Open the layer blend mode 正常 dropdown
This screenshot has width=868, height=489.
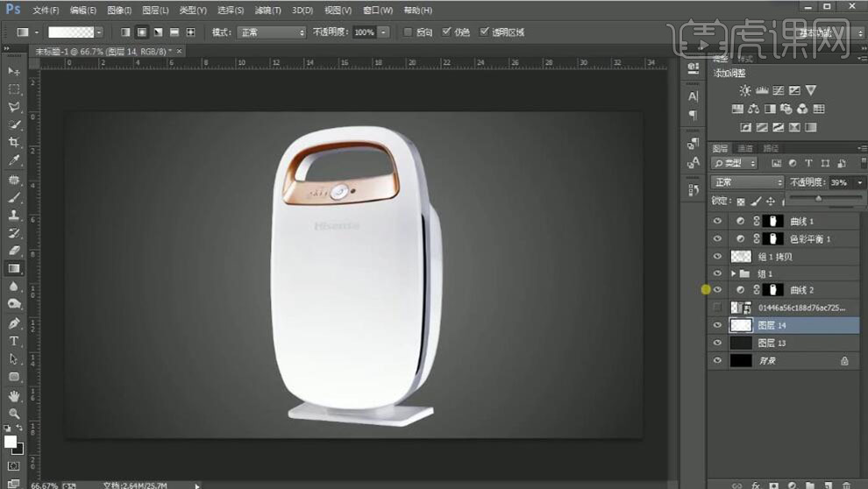click(747, 182)
